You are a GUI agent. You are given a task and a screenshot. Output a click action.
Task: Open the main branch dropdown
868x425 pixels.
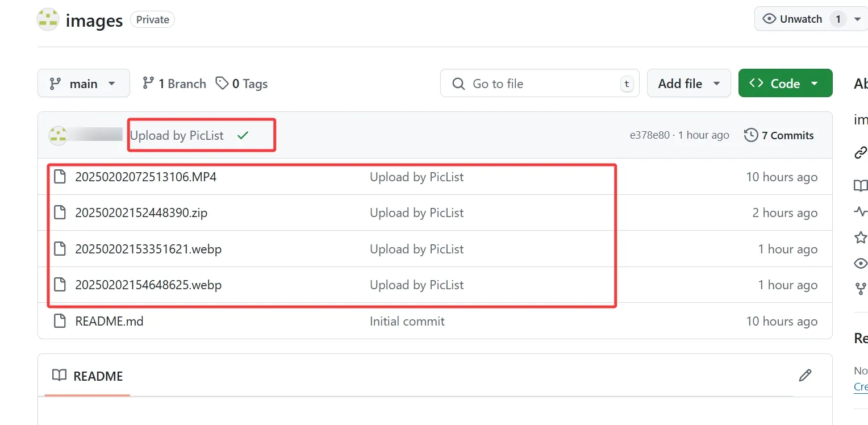(84, 84)
